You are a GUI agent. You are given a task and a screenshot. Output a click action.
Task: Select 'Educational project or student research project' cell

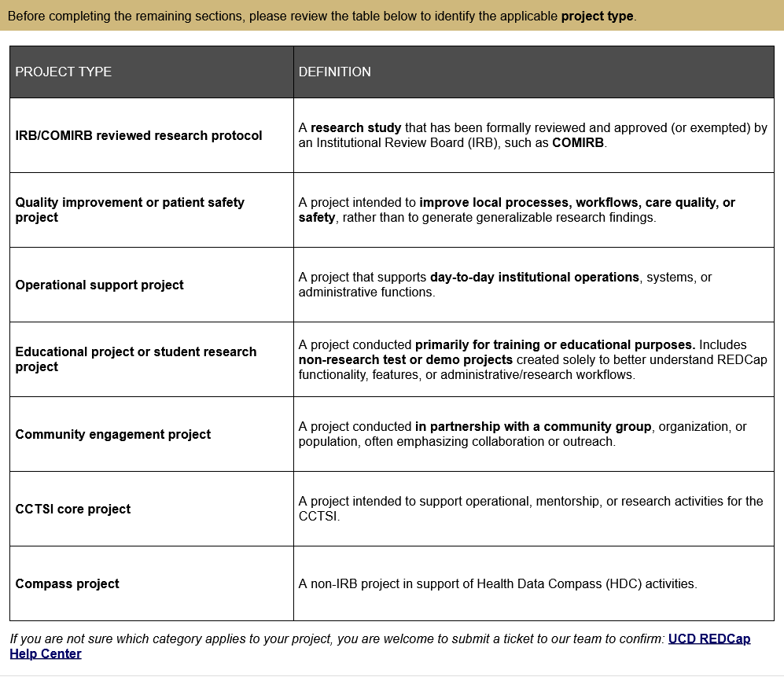152,359
